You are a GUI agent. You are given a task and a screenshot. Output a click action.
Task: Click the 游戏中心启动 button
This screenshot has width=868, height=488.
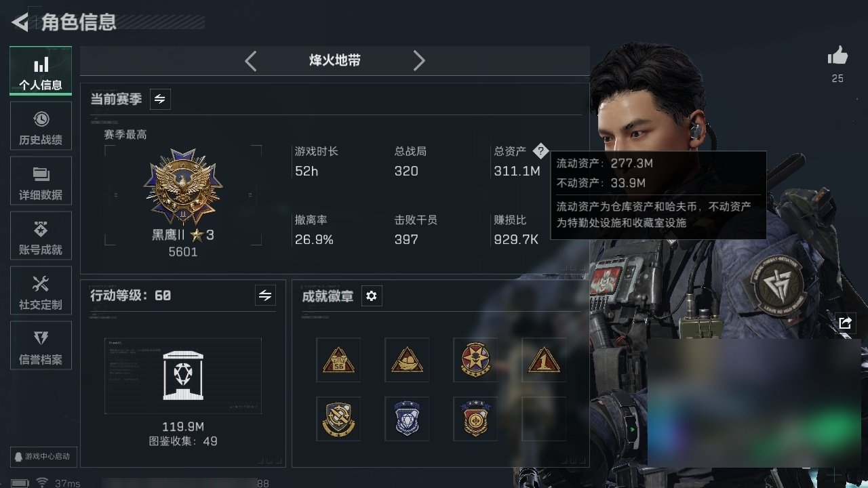click(42, 456)
